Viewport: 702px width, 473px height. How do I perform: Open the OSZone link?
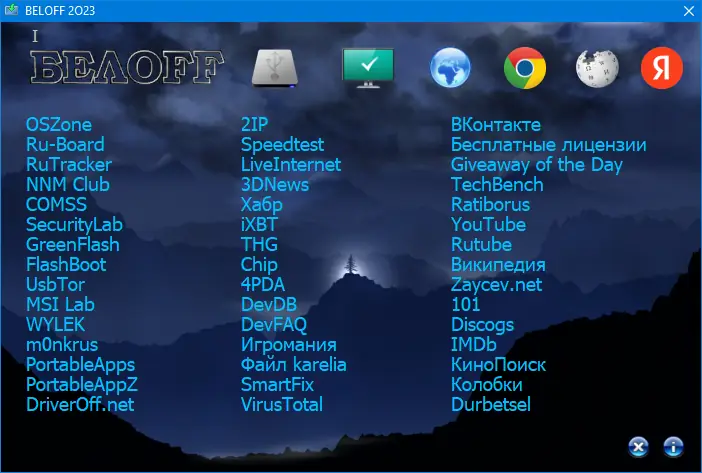(x=59, y=124)
